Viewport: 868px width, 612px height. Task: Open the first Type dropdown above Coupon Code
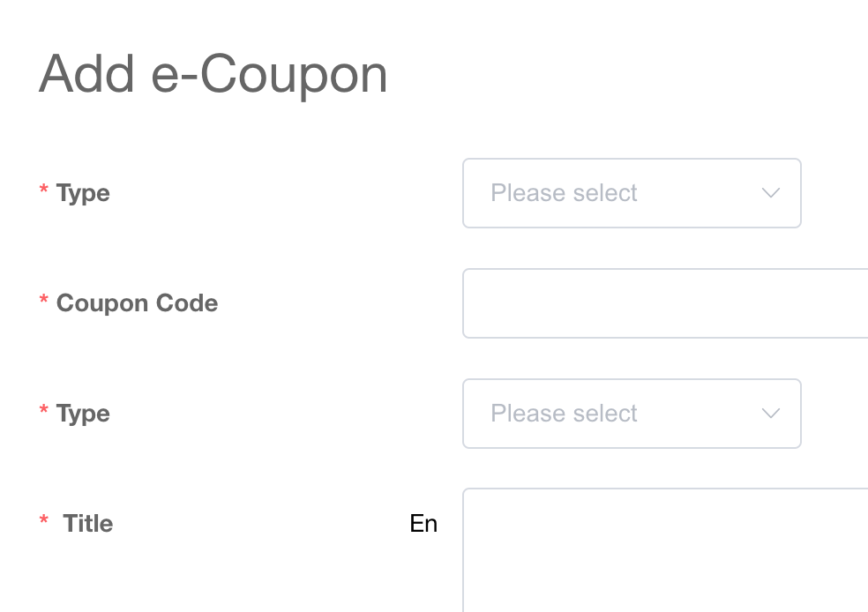click(x=631, y=193)
